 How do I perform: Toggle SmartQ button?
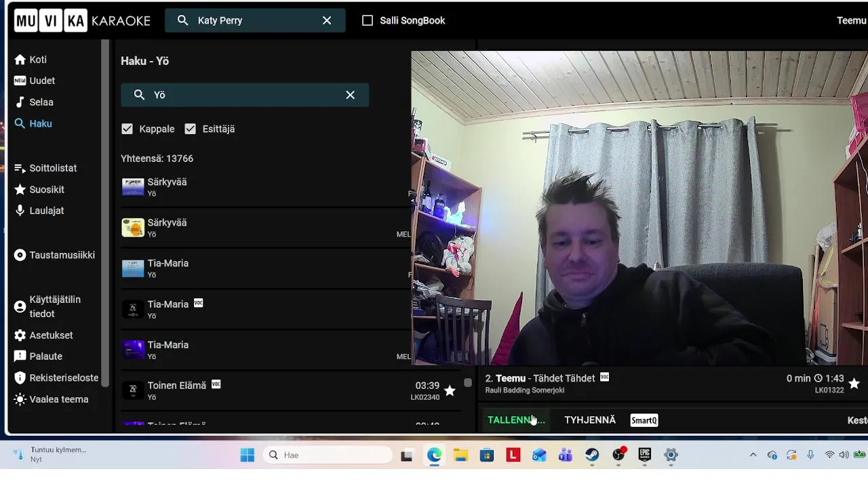click(x=644, y=420)
